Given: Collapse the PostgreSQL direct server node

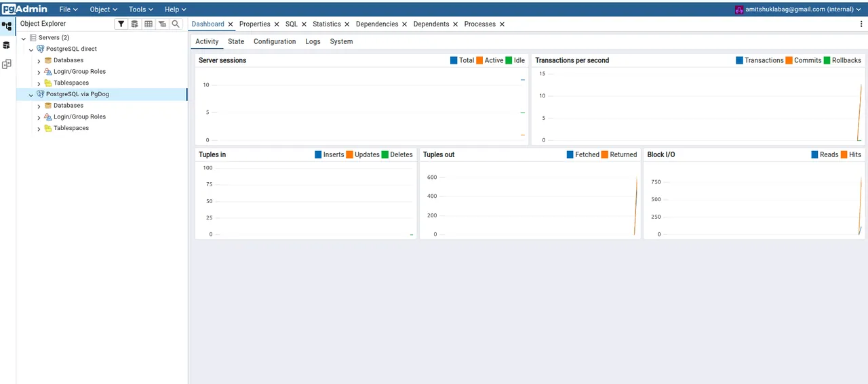Looking at the screenshot, I should [31, 49].
